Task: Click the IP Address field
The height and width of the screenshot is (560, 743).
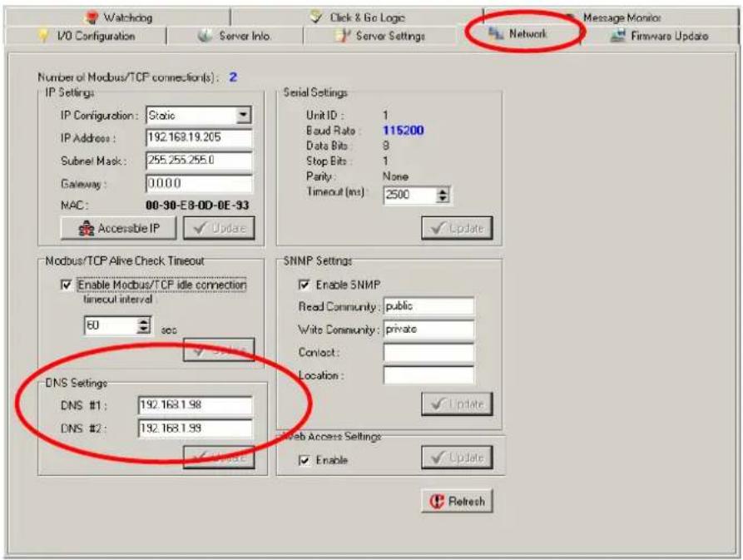Action: (199, 138)
